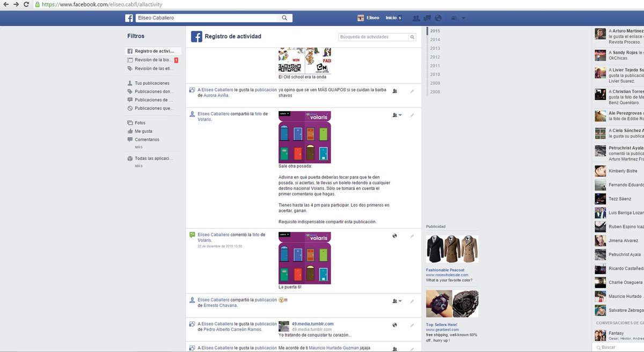Click the activity search magnifier button
644x352 pixels.
[x=412, y=37]
